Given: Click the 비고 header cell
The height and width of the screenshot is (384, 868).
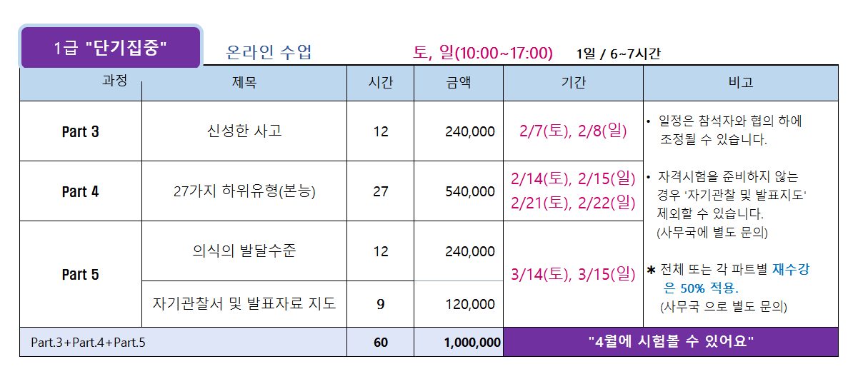Looking at the screenshot, I should coord(740,83).
